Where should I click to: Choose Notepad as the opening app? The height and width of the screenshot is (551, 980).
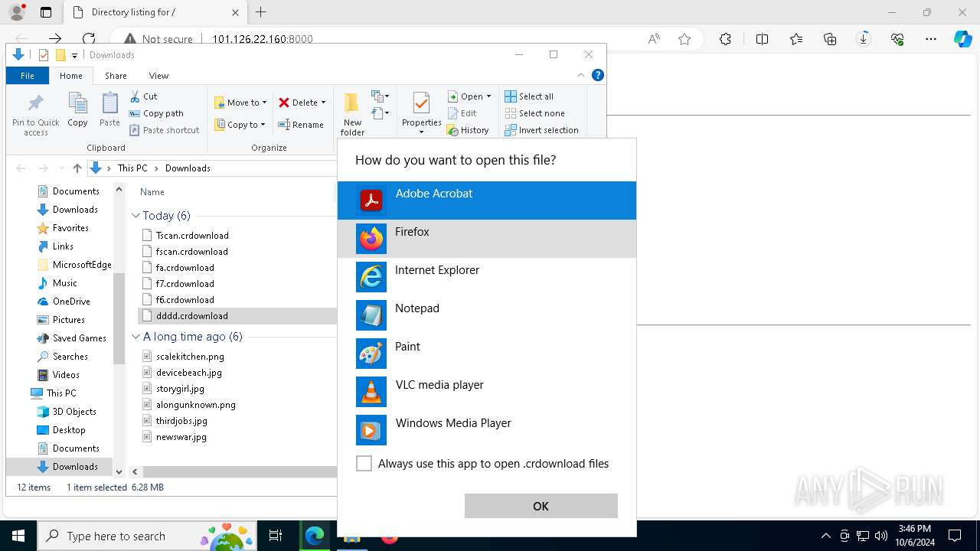coord(486,315)
